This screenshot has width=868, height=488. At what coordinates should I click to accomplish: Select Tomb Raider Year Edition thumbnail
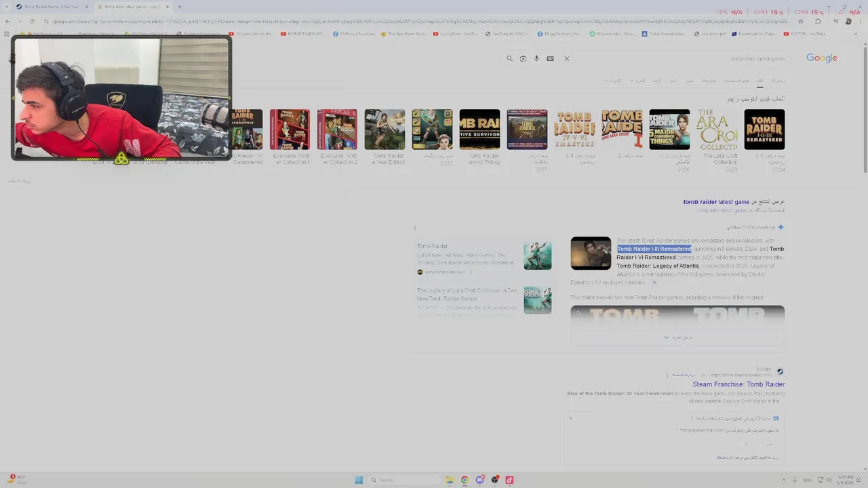[x=384, y=129]
